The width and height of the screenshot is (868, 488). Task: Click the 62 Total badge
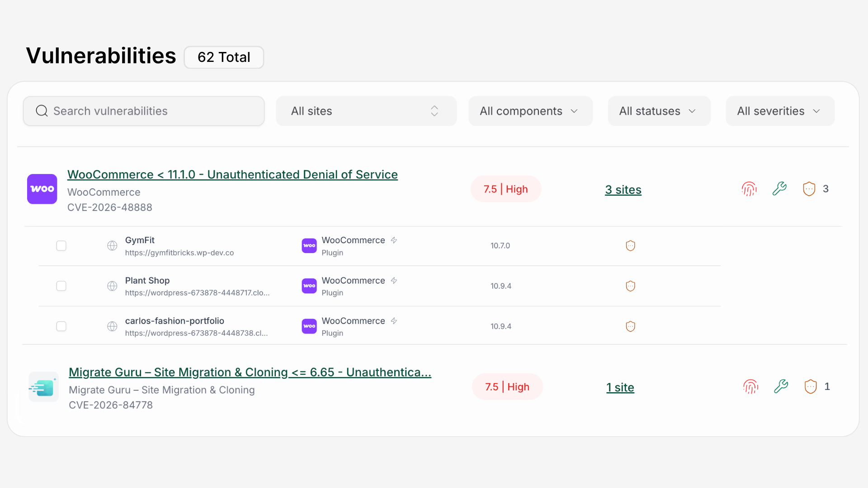point(224,57)
